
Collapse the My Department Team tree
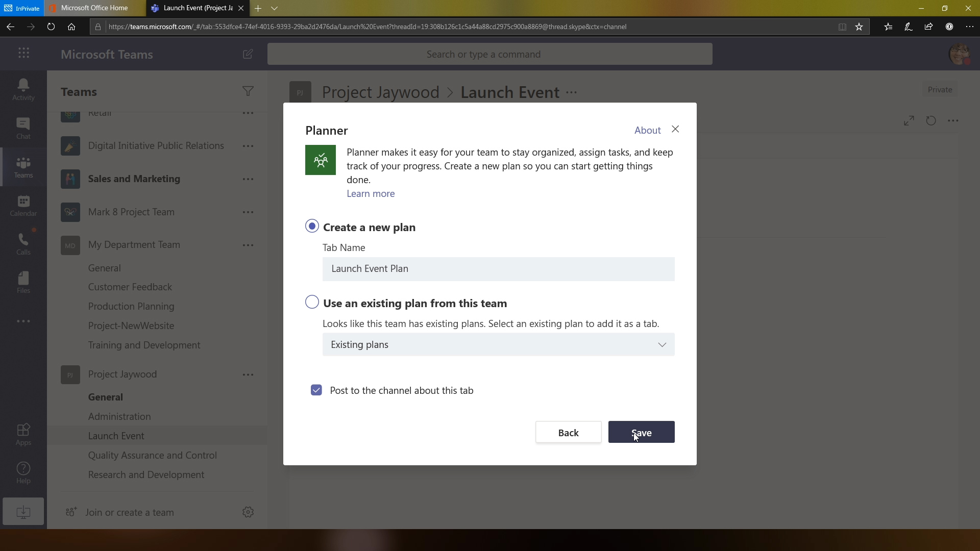tap(134, 245)
